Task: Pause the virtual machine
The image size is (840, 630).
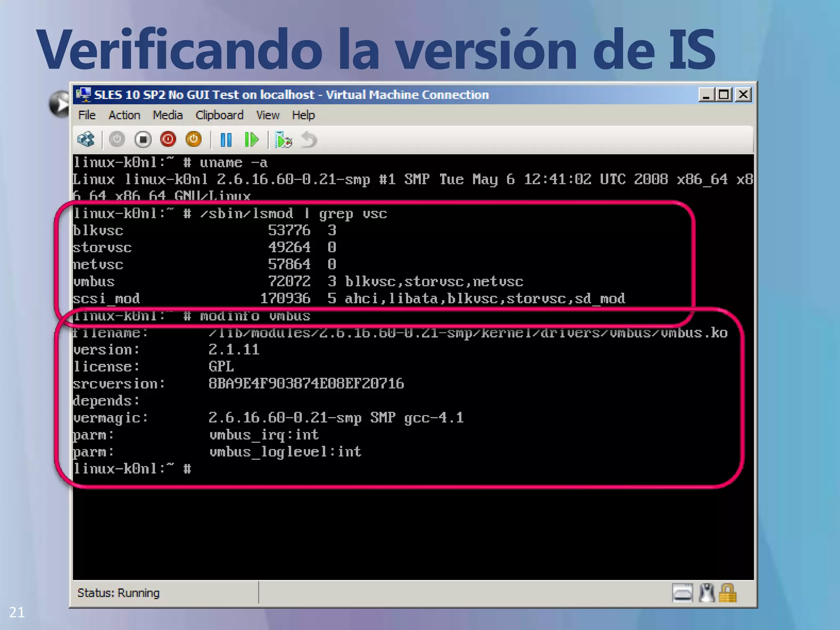Action: [x=226, y=140]
